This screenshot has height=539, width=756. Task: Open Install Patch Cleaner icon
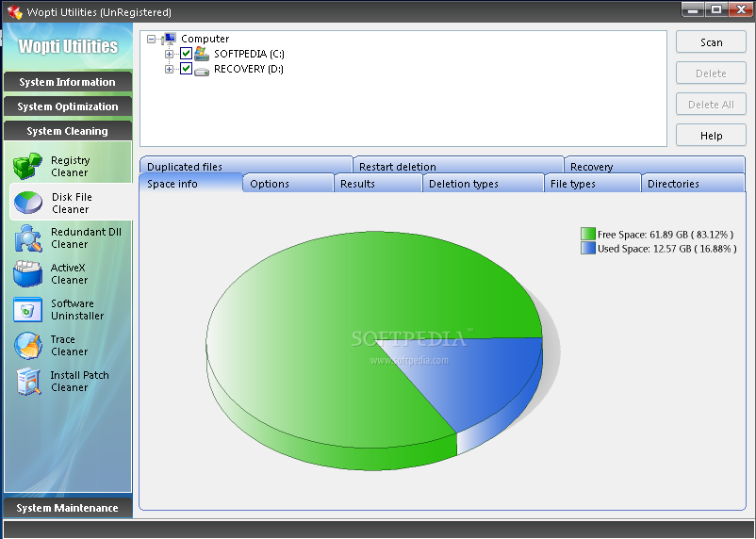28,382
